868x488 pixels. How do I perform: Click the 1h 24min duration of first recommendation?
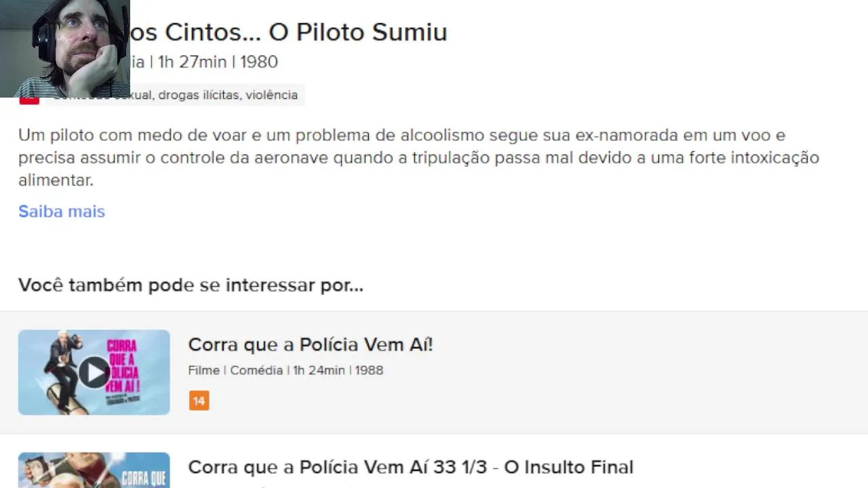(319, 370)
